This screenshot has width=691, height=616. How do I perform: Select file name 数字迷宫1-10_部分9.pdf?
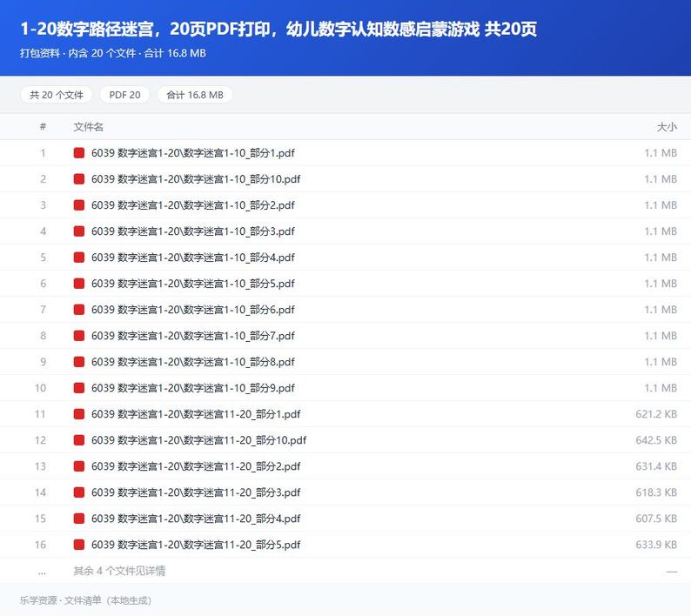tap(193, 388)
